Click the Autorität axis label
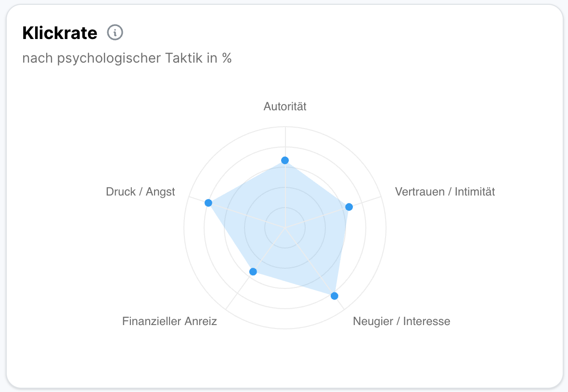Viewport: 568px width, 392px height. coord(285,107)
